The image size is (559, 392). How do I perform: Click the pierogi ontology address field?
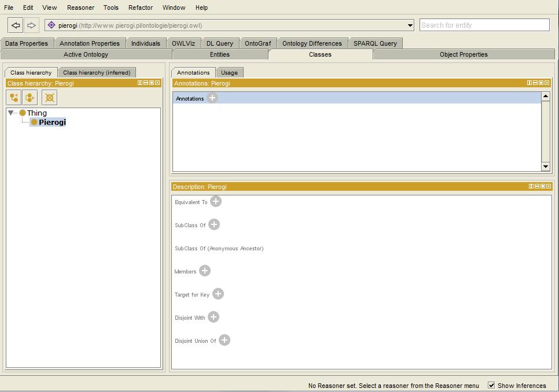tap(229, 25)
